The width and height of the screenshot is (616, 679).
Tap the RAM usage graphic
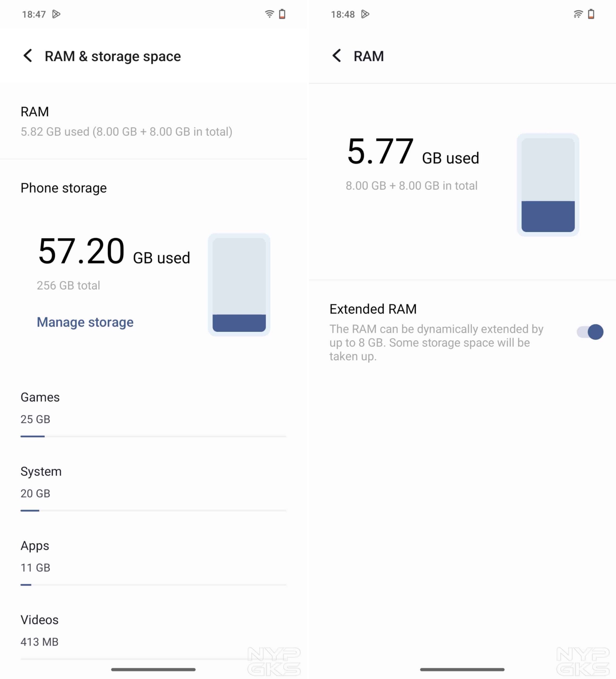[x=548, y=185]
